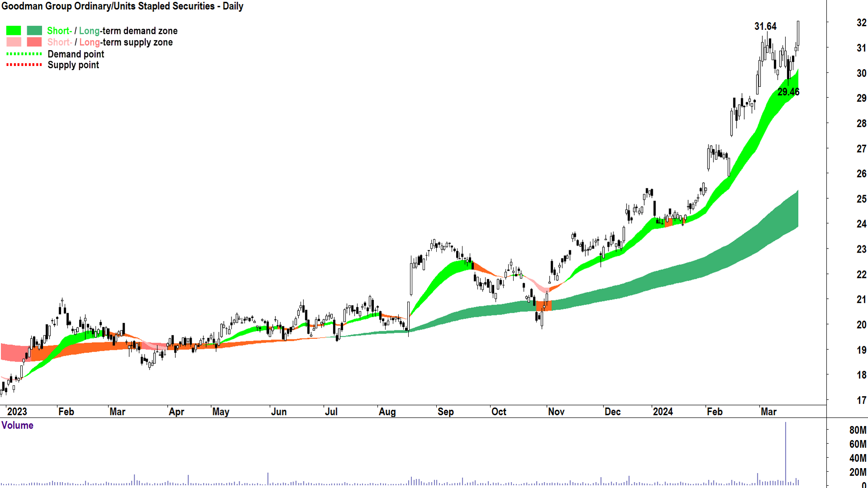Image resolution: width=868 pixels, height=488 pixels.
Task: Click the 2024 year marker on time axis
Action: (663, 412)
